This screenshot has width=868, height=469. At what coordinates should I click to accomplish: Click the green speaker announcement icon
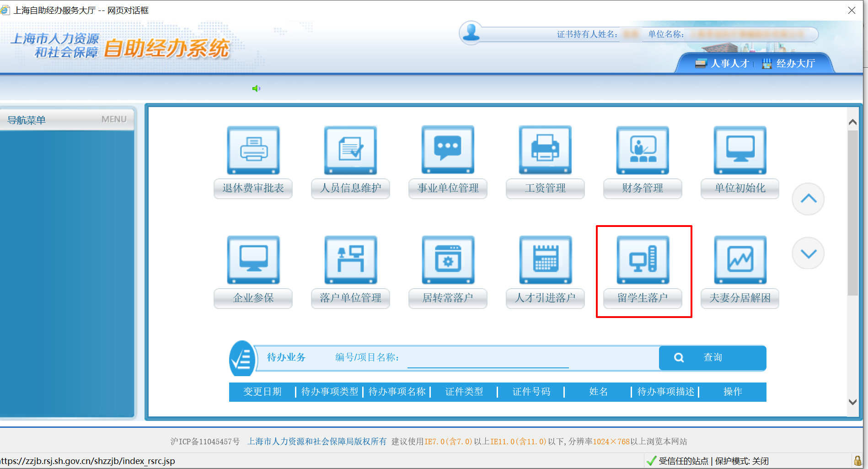tap(256, 88)
